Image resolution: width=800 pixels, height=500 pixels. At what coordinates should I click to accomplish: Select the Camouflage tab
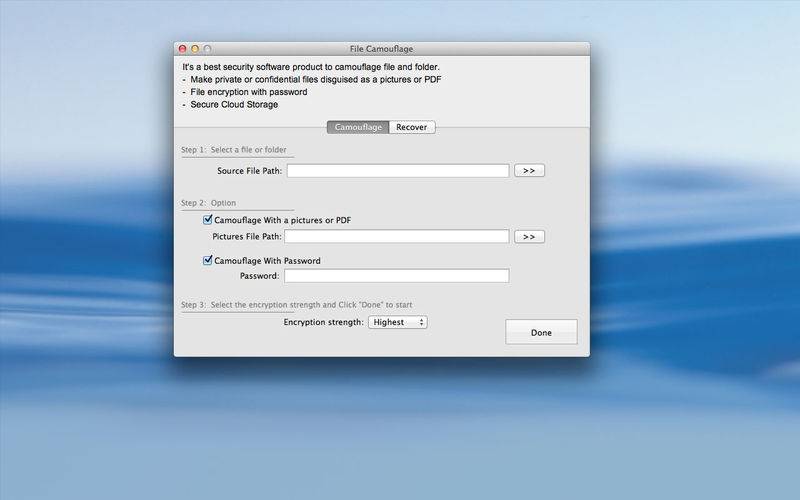(x=358, y=127)
